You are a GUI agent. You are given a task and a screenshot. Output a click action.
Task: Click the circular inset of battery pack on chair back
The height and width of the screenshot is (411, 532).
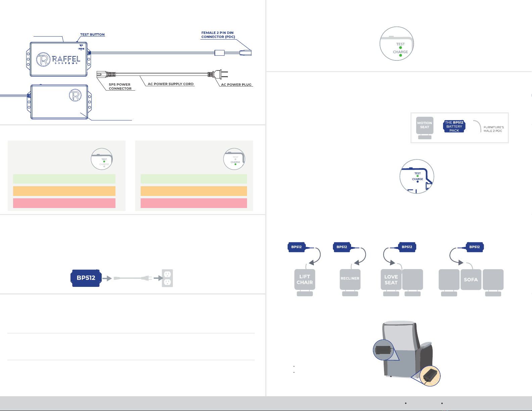pyautogui.click(x=384, y=350)
